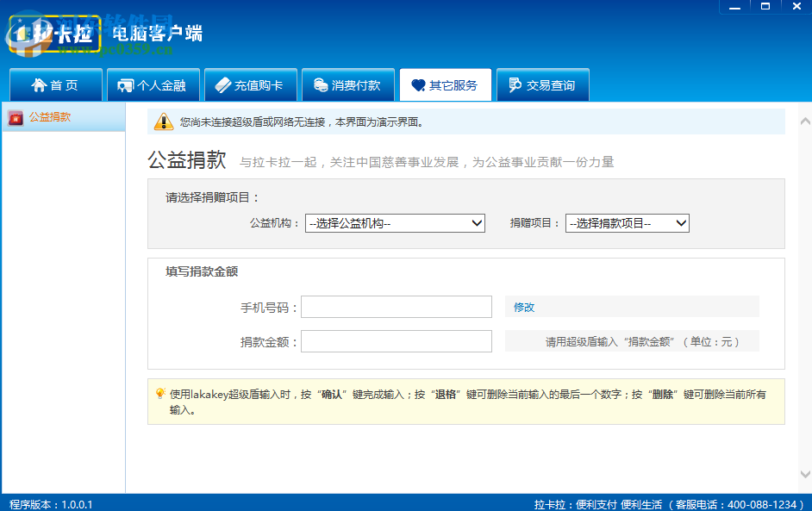This screenshot has width=812, height=511.
Task: Click the 公益捐款 page heading
Action: coord(187,160)
